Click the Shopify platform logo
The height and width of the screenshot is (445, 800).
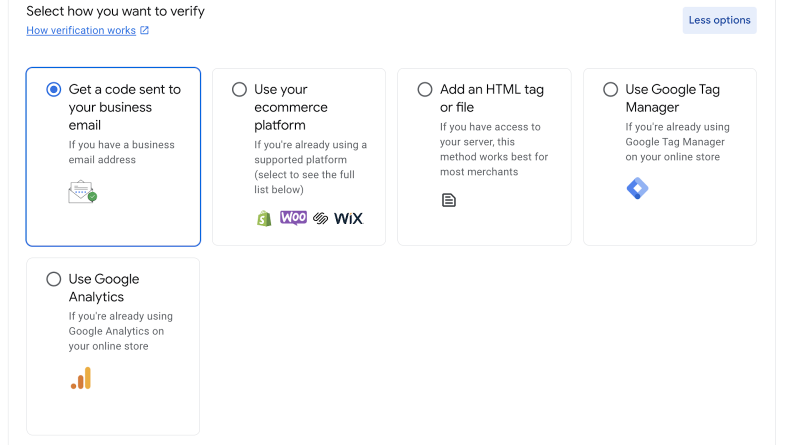point(264,218)
